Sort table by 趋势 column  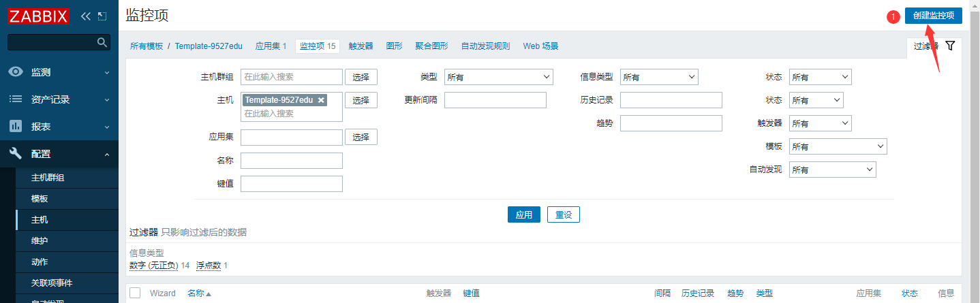click(x=735, y=293)
